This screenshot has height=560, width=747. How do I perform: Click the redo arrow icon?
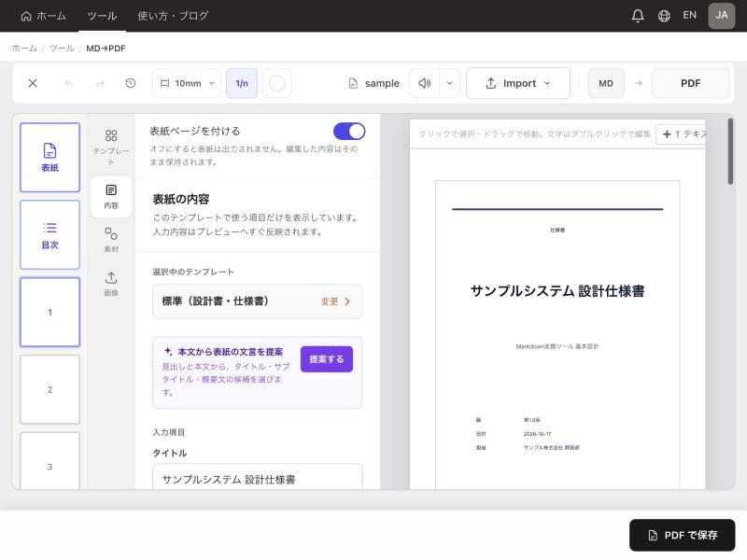[x=100, y=83]
